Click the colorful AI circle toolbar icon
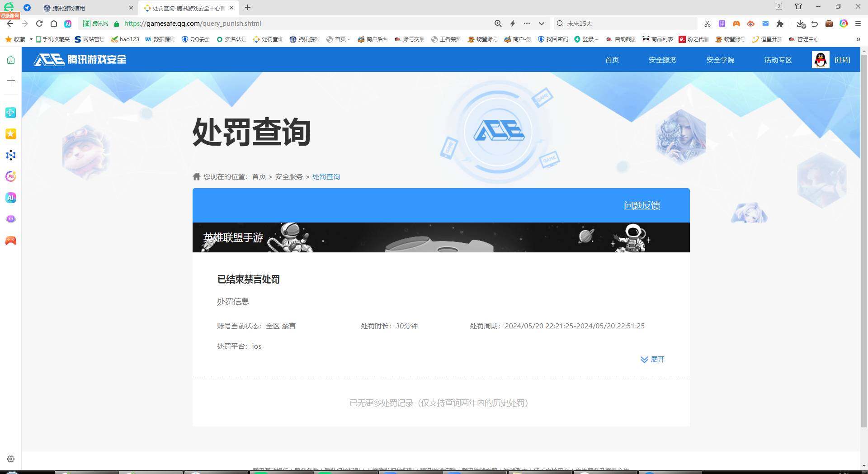868x474 pixels. tap(844, 24)
